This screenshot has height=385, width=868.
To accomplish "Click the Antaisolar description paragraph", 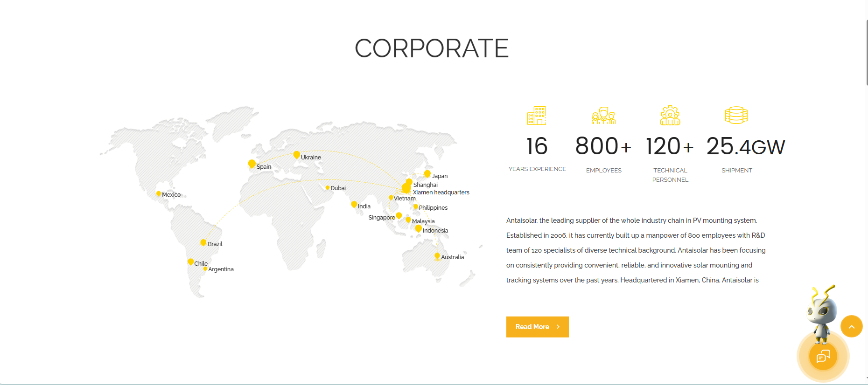I will pos(636,250).
